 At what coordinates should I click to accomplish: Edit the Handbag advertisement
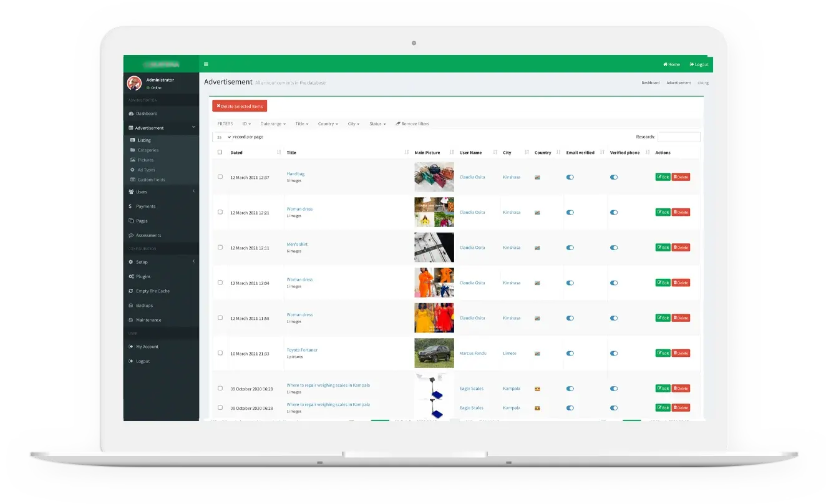(x=663, y=177)
